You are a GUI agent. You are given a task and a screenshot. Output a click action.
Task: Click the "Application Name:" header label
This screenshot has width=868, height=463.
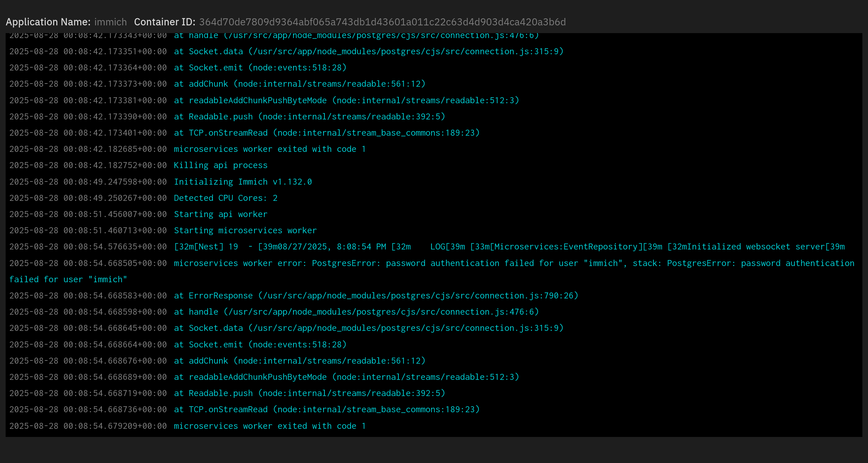(x=48, y=22)
